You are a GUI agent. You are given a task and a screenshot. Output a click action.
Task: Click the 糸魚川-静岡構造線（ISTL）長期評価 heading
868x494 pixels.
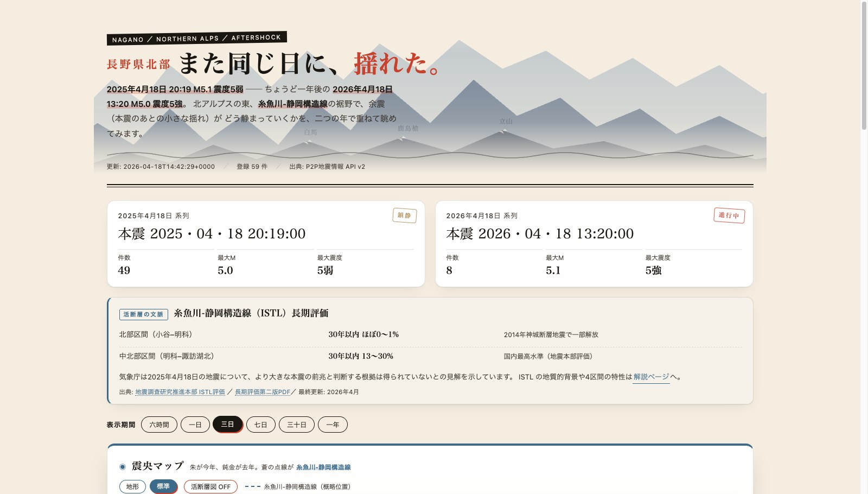coord(251,313)
